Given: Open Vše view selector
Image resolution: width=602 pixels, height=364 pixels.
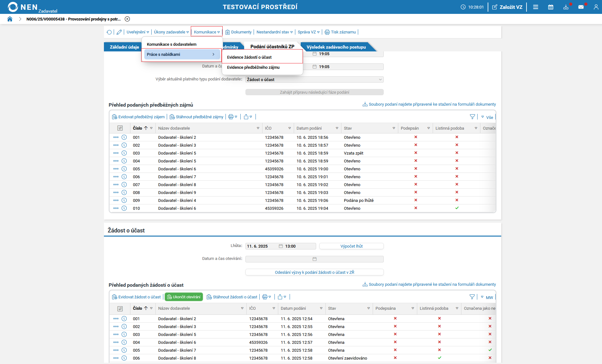Looking at the screenshot, I should (x=487, y=117).
